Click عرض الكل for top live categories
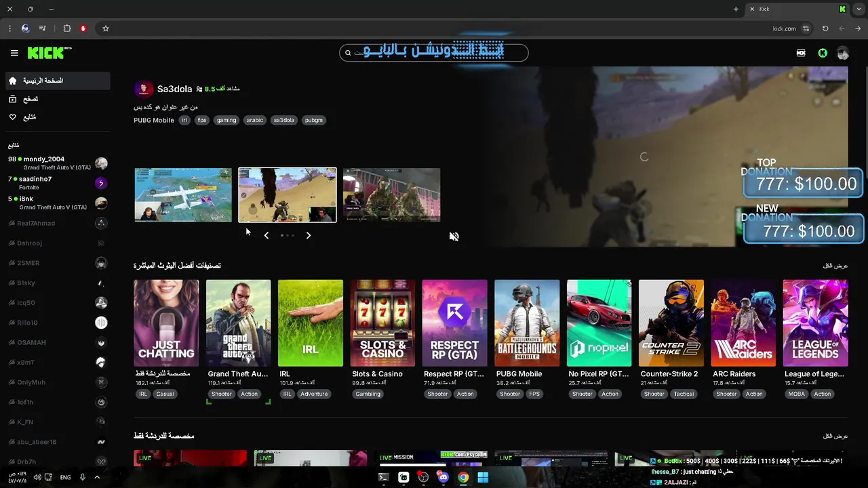This screenshot has width=868, height=488. point(835,266)
